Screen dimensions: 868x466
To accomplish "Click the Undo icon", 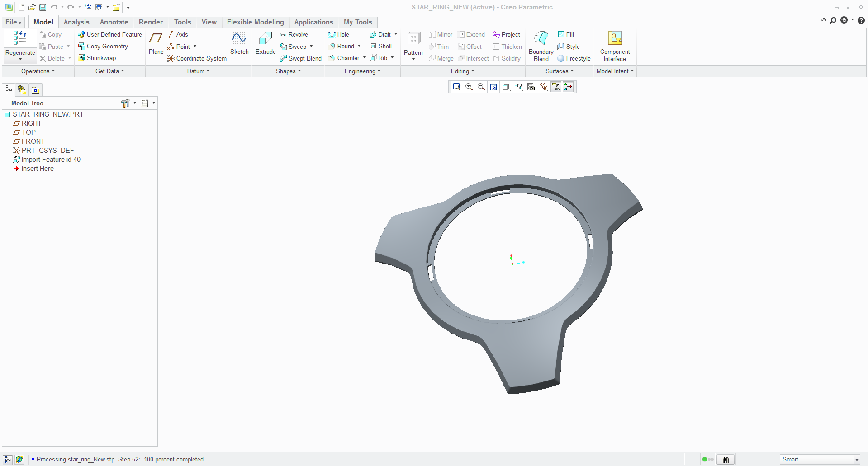I will tap(54, 7).
